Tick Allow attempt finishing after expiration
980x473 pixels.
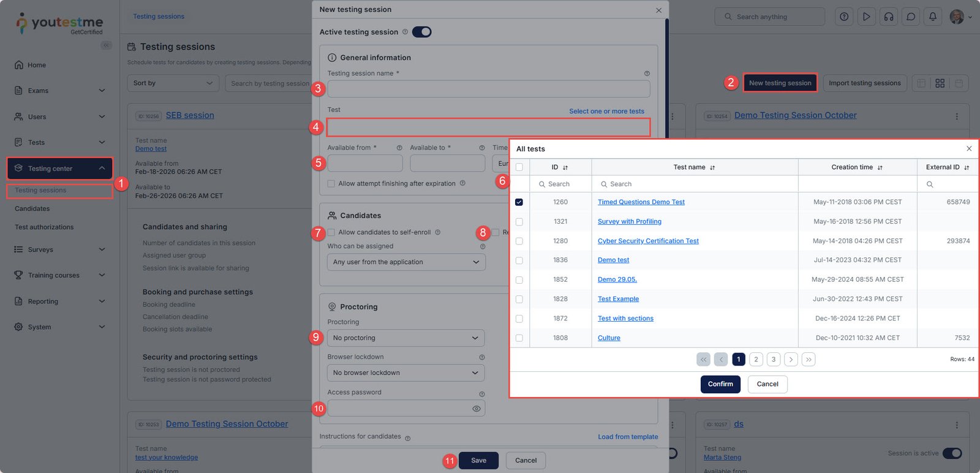point(331,184)
